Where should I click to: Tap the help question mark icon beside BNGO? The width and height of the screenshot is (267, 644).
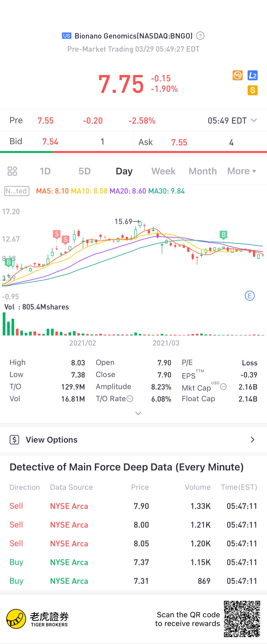pos(200,36)
